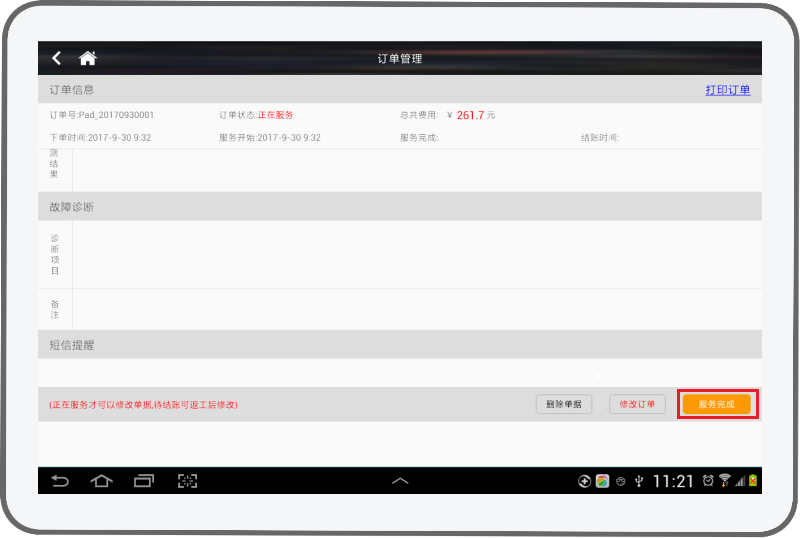
Task: Tap the colorful app notification icon
Action: (x=602, y=481)
